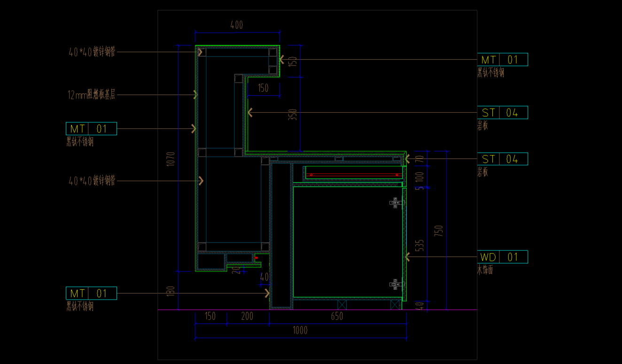Image resolution: width=622 pixels, height=364 pixels.
Task: Click the 1000 overall width dimension
Action: [x=300, y=331]
